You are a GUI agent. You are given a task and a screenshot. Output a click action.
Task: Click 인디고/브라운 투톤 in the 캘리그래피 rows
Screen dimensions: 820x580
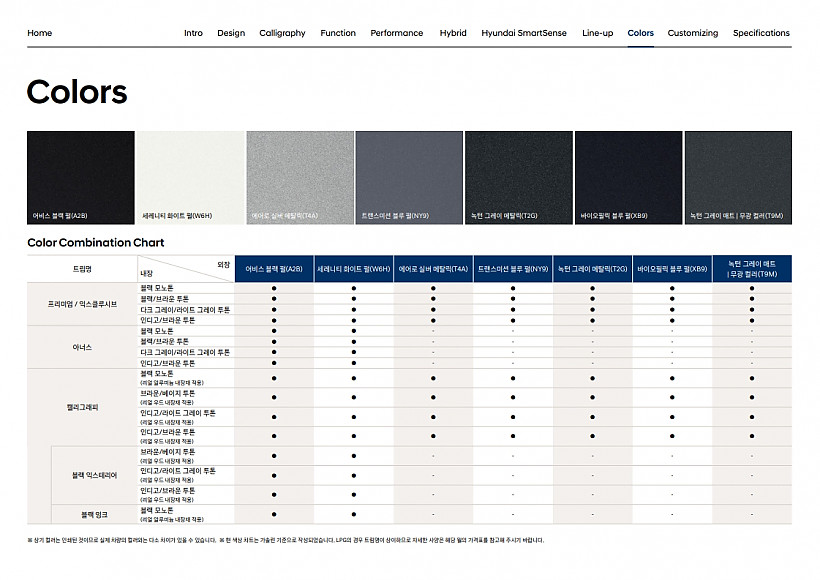coord(167,433)
